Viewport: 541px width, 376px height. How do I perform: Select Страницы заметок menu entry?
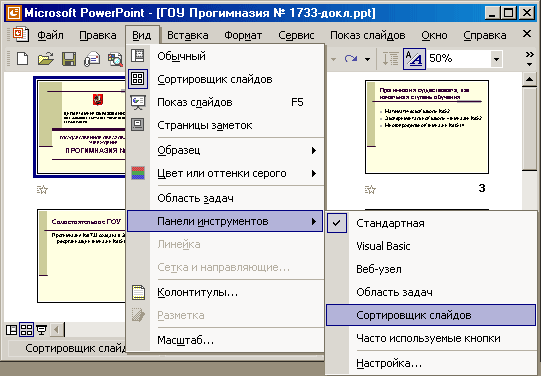click(225, 125)
